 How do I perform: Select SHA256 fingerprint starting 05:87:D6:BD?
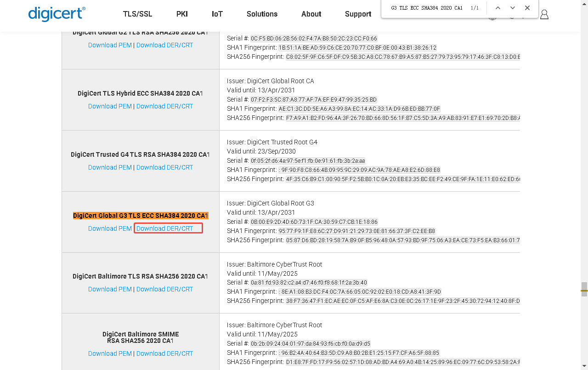(403, 240)
